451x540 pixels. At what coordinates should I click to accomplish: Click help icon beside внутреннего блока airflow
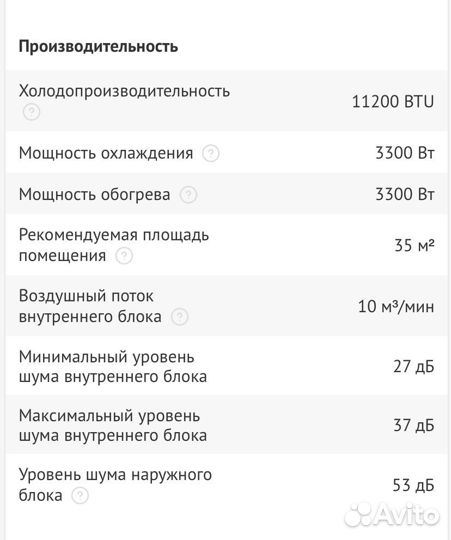180,317
